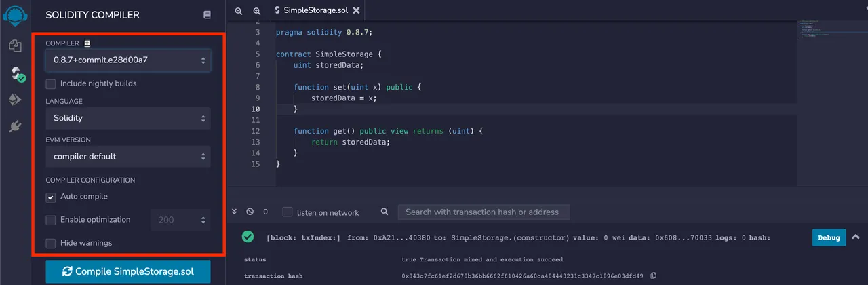Enable Include nightly builds checkbox
Image resolution: width=868 pixels, height=285 pixels.
(x=51, y=83)
